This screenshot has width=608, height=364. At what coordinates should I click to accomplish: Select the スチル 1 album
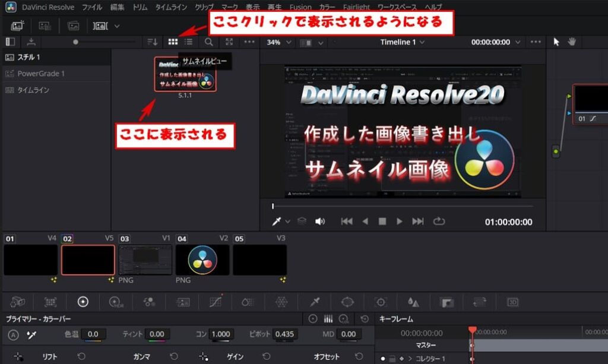(x=56, y=57)
